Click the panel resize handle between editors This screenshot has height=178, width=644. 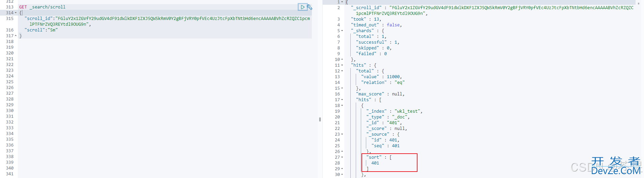320,119
